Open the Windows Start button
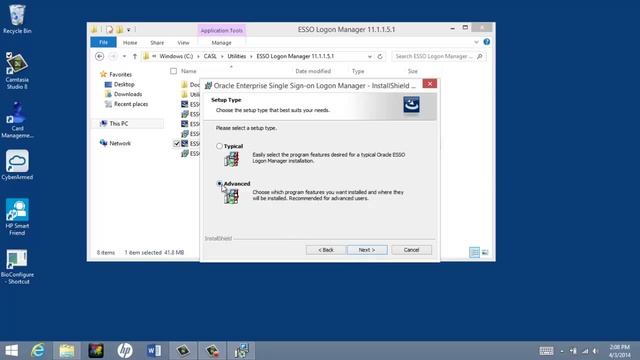Image resolution: width=640 pixels, height=360 pixels. pyautogui.click(x=11, y=351)
